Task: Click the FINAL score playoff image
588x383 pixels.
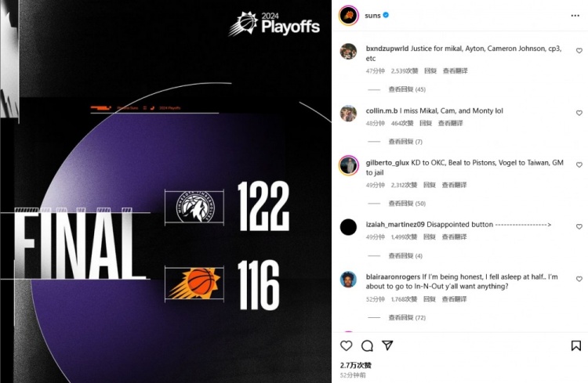Action: [165, 191]
